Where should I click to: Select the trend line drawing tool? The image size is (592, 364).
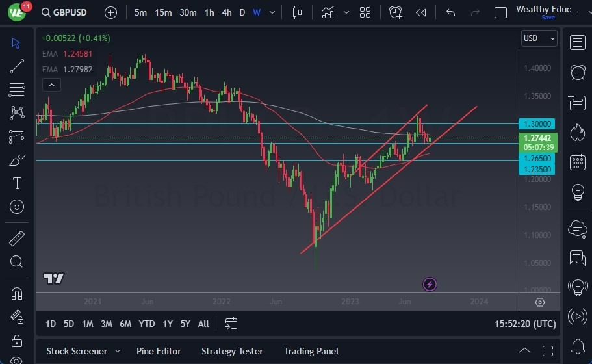pyautogui.click(x=17, y=66)
